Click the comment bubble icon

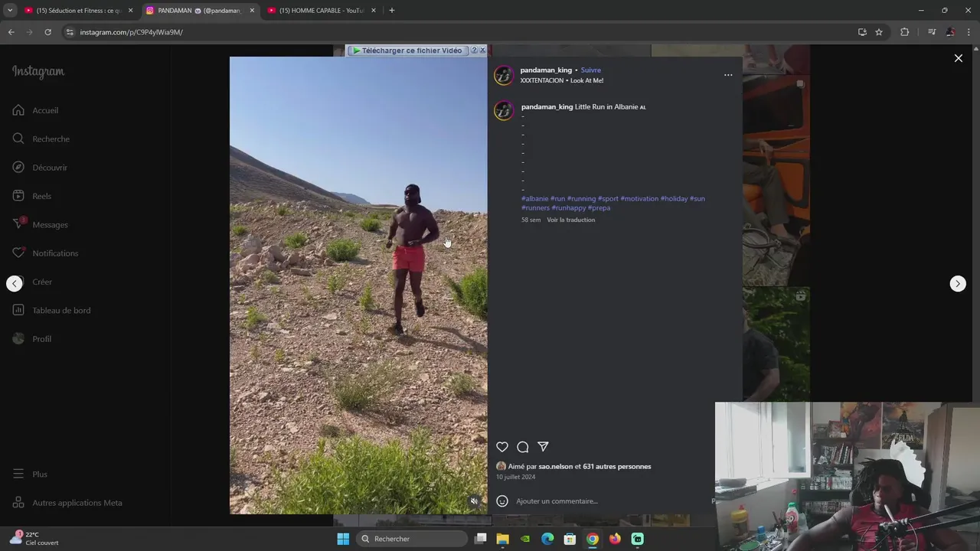coord(523,447)
